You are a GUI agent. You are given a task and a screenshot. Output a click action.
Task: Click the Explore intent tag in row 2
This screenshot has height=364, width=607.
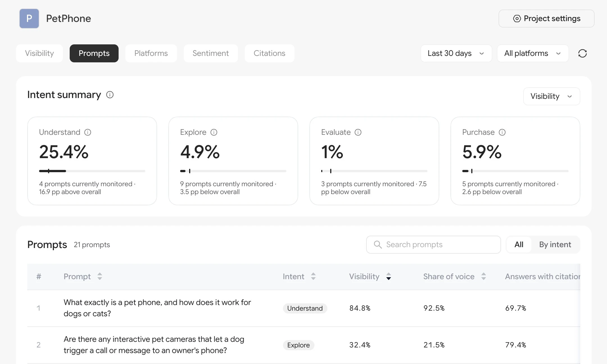(298, 345)
